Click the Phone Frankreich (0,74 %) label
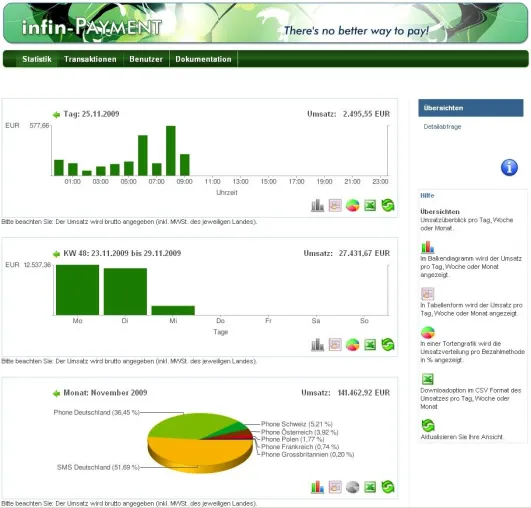Image resolution: width=531 pixels, height=508 pixels. [300, 447]
